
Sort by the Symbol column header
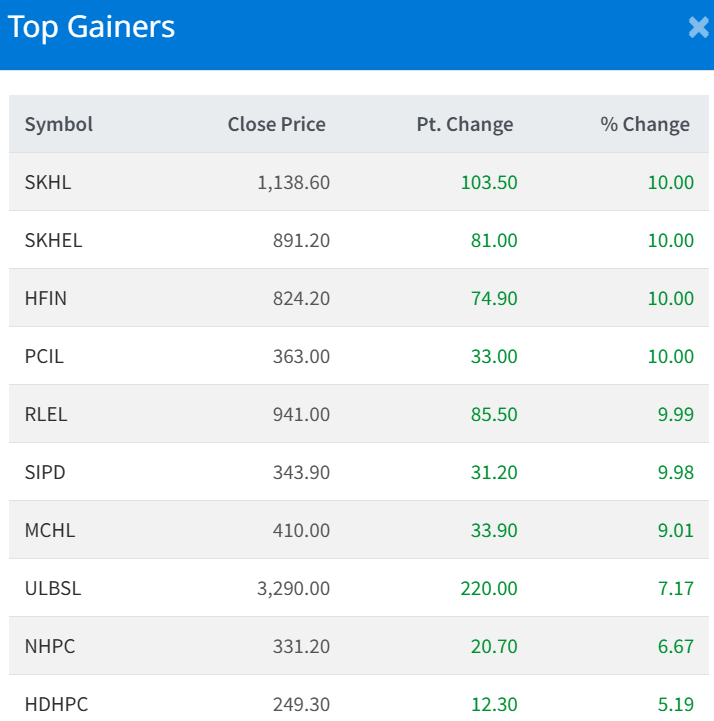[59, 124]
